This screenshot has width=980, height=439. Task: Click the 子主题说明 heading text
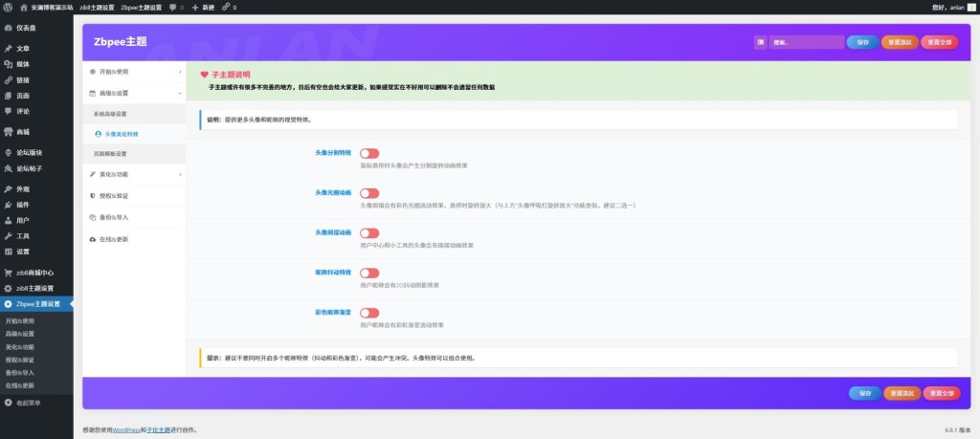(231, 75)
